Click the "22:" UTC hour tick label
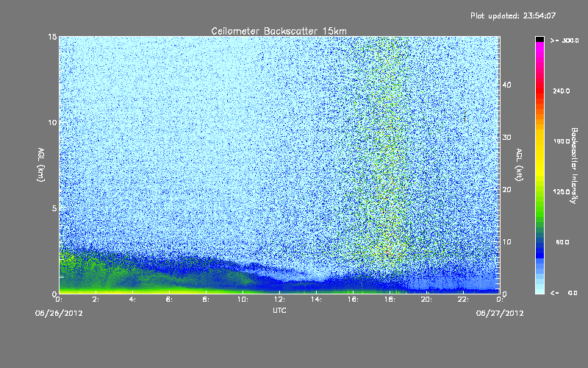This screenshot has height=368, width=588. [464, 300]
